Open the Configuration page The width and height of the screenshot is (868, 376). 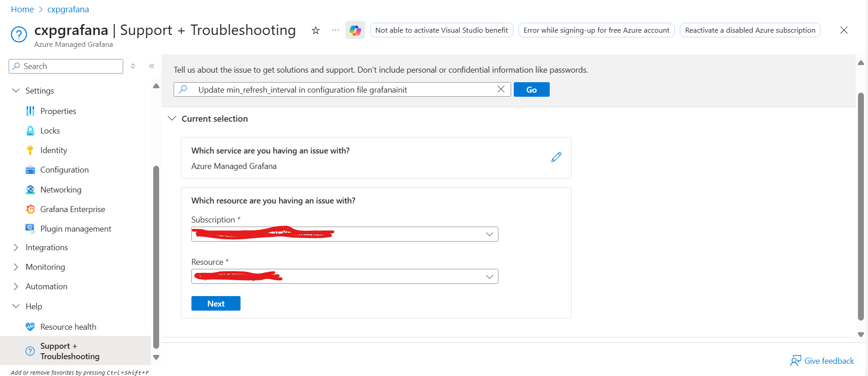point(65,170)
